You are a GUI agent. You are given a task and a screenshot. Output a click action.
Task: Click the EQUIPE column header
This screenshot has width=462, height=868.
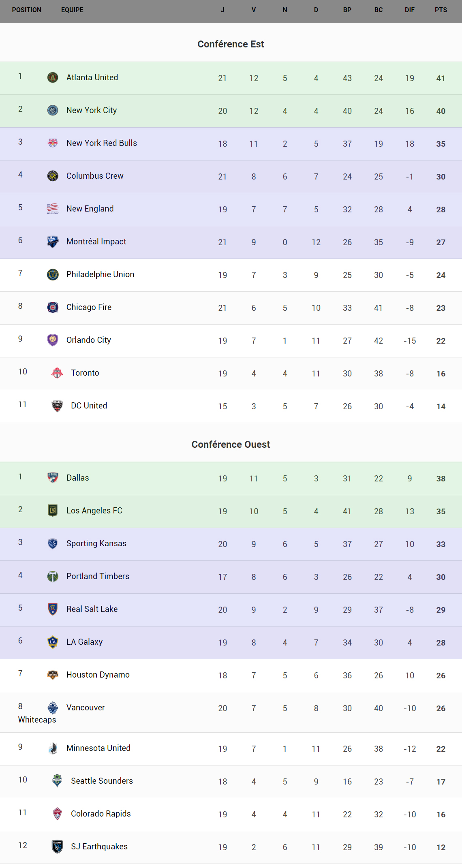click(72, 10)
